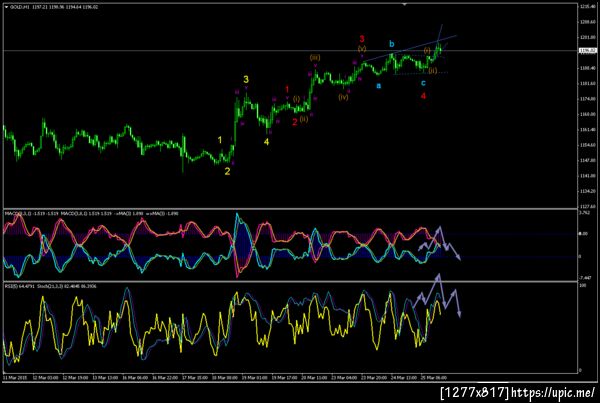Select the red wave label 3
Image resolution: width=600 pixels, height=403 pixels.
click(x=362, y=39)
